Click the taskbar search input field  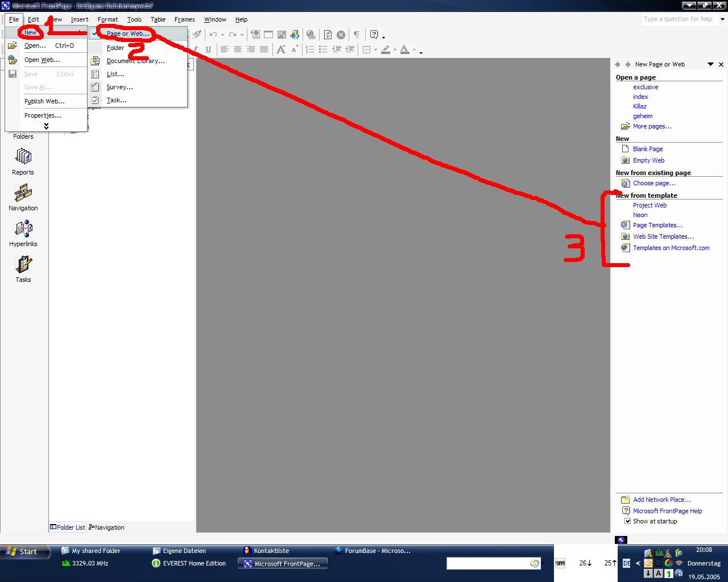click(x=487, y=563)
